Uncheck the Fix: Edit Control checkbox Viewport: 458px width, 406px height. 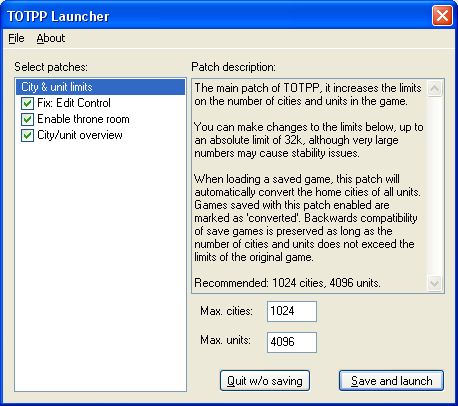27,103
